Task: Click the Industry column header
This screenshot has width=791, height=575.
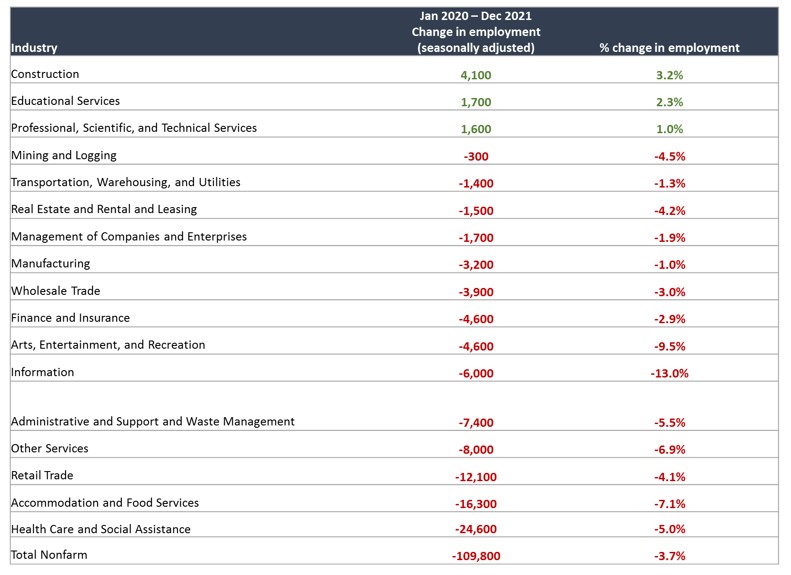Action: tap(34, 48)
